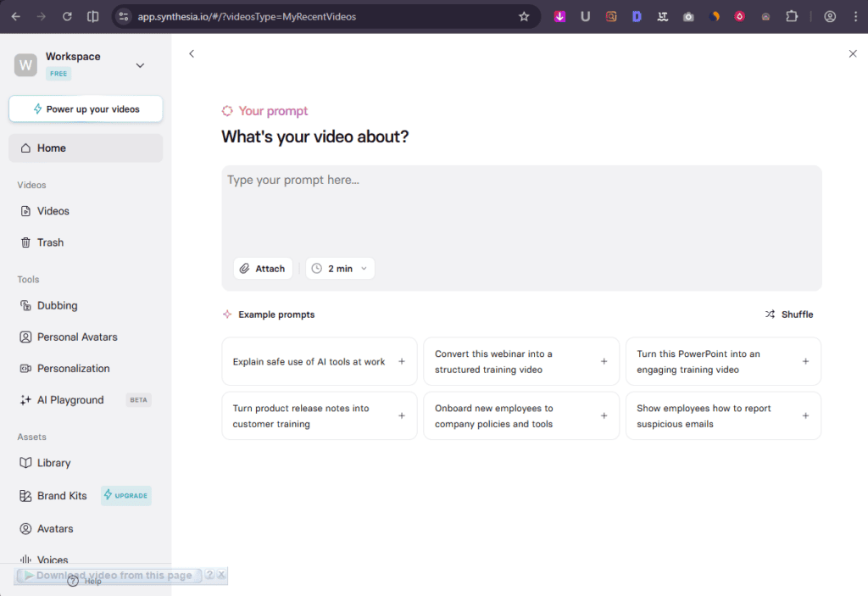The image size is (868, 596).
Task: Close the prompt panel with the X
Action: tap(853, 53)
